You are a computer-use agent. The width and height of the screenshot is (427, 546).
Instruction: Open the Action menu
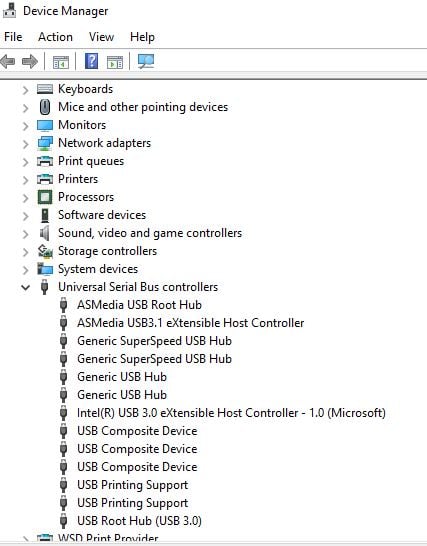click(55, 37)
